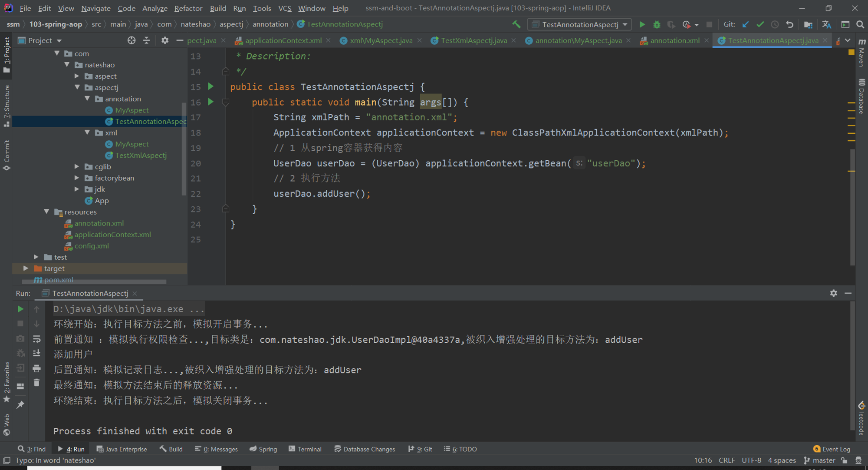
Task: Expand the target folder
Action: 26,268
